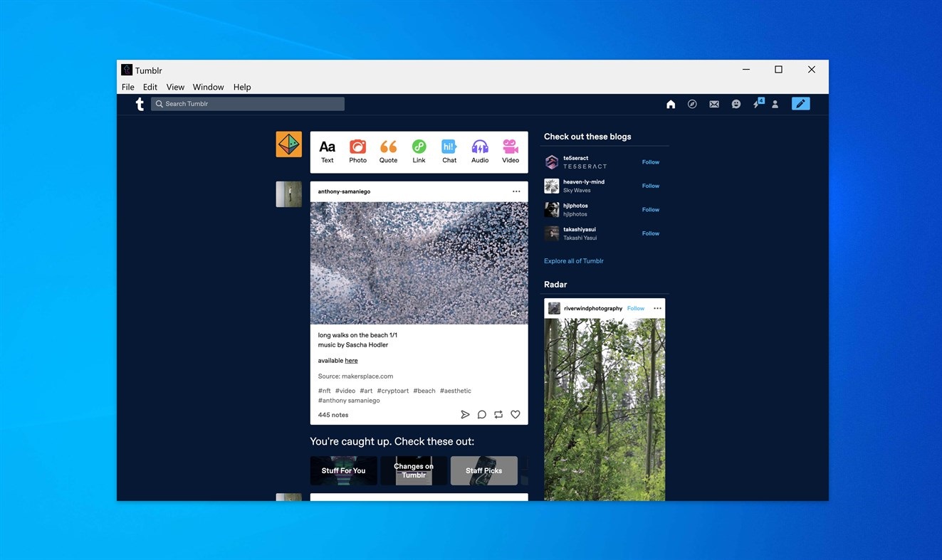Open the Staff Picks tile
942x560 pixels.
tap(484, 470)
